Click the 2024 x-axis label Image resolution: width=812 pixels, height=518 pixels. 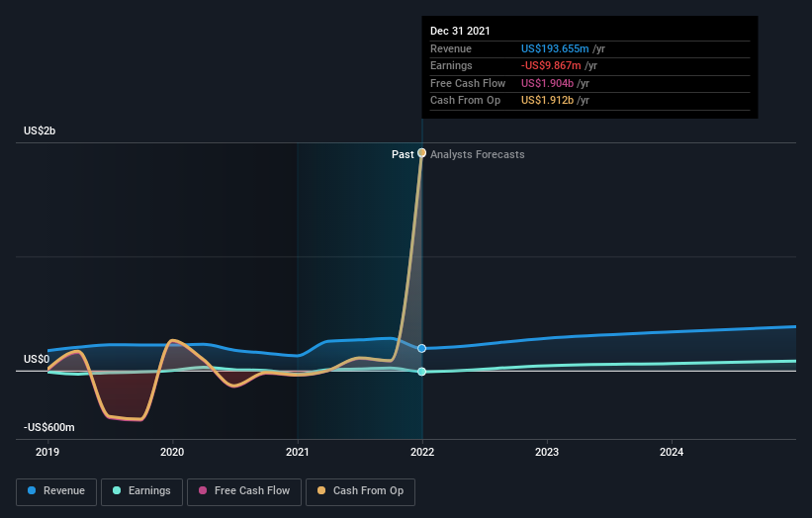tap(672, 453)
